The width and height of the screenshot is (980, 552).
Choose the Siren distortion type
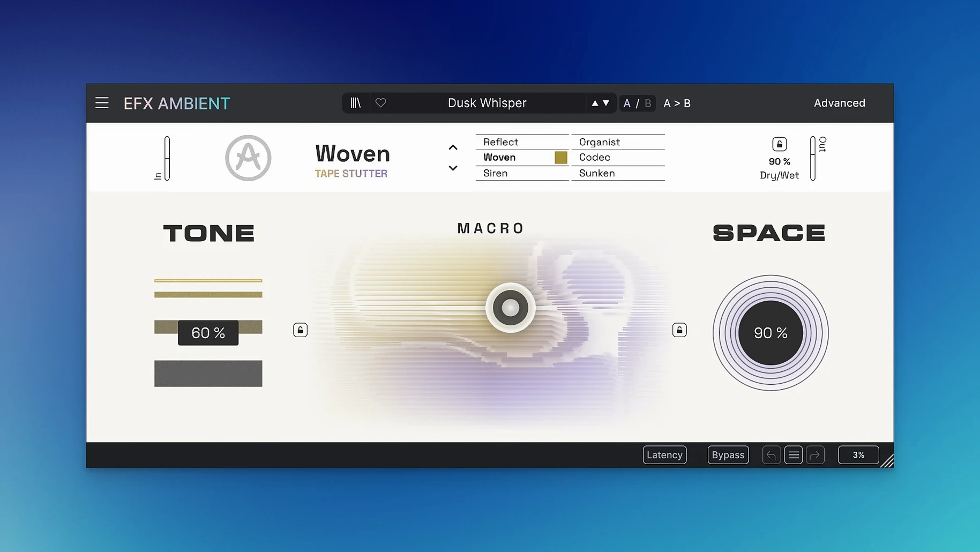(x=522, y=173)
